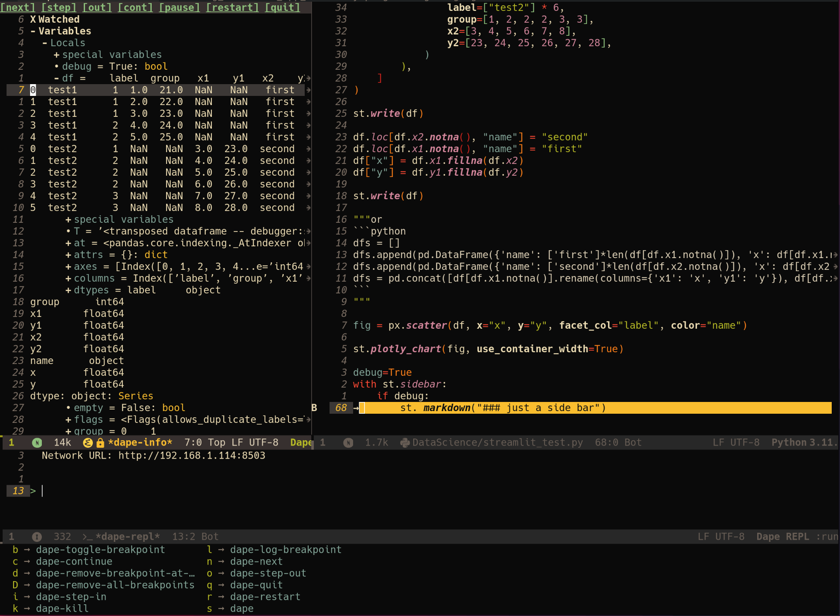Screen dimensions: 840x616
Task: Expand the 'at' _AtIndexer variable
Action: 68,243
